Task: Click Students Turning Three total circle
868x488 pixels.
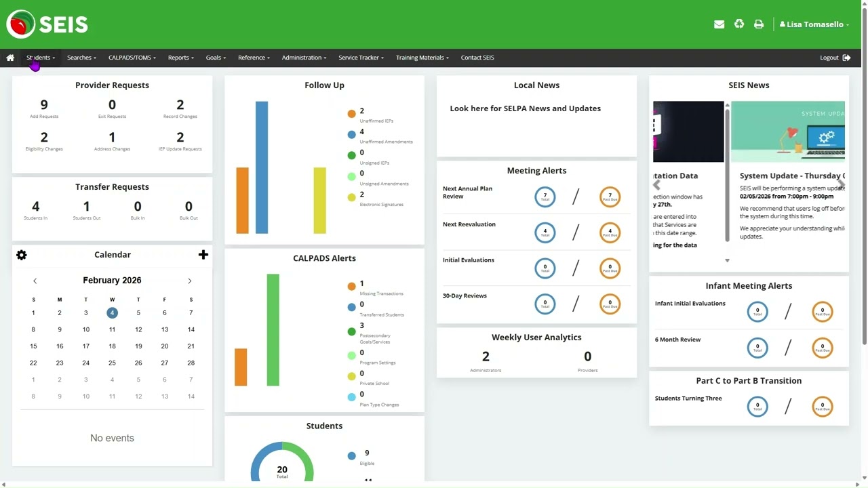Action: (757, 406)
